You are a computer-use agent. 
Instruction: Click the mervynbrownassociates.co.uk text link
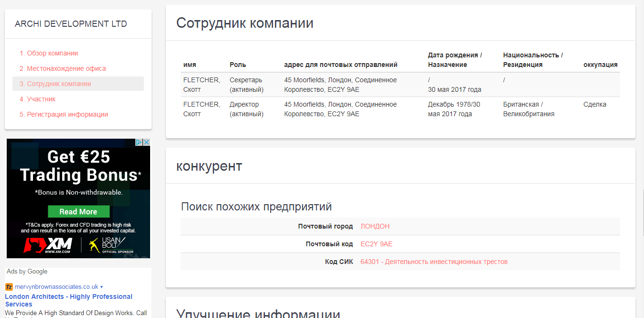pos(56,286)
